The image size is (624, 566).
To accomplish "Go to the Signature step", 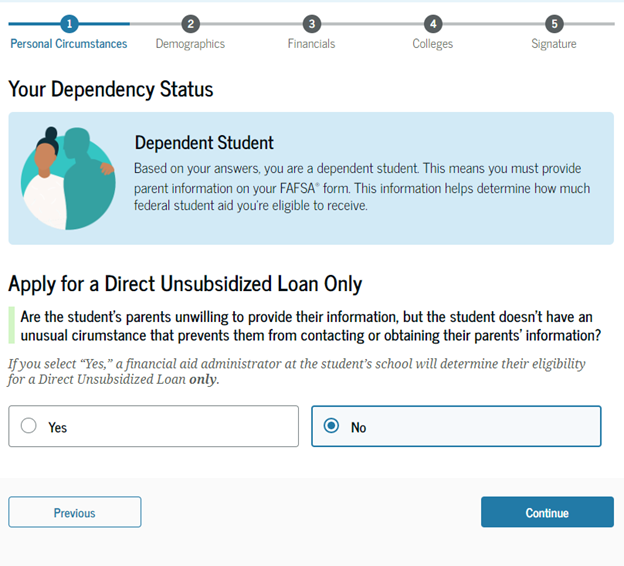I will 554,44.
